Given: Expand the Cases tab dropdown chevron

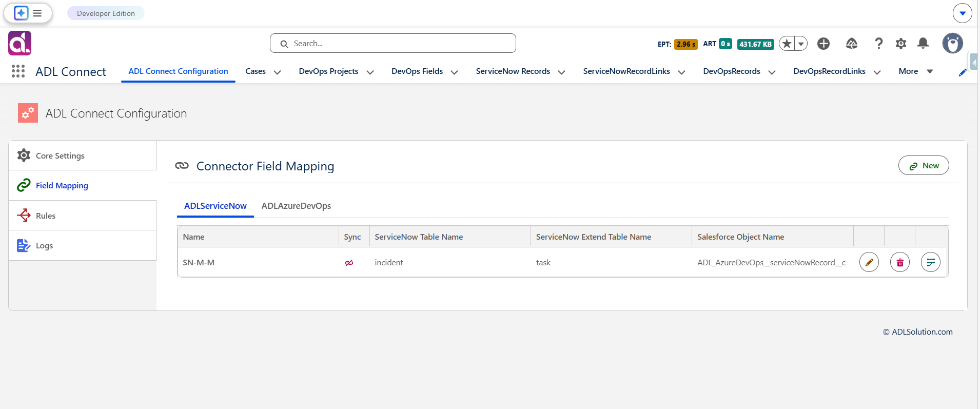Looking at the screenshot, I should tap(277, 72).
